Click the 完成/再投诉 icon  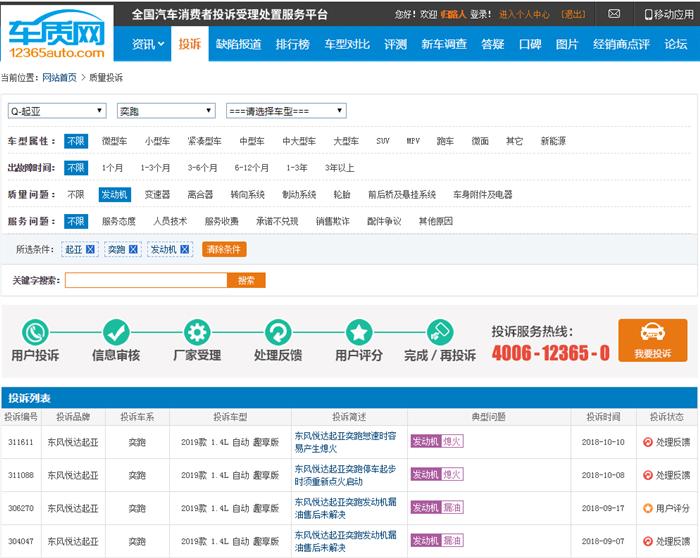440,333
